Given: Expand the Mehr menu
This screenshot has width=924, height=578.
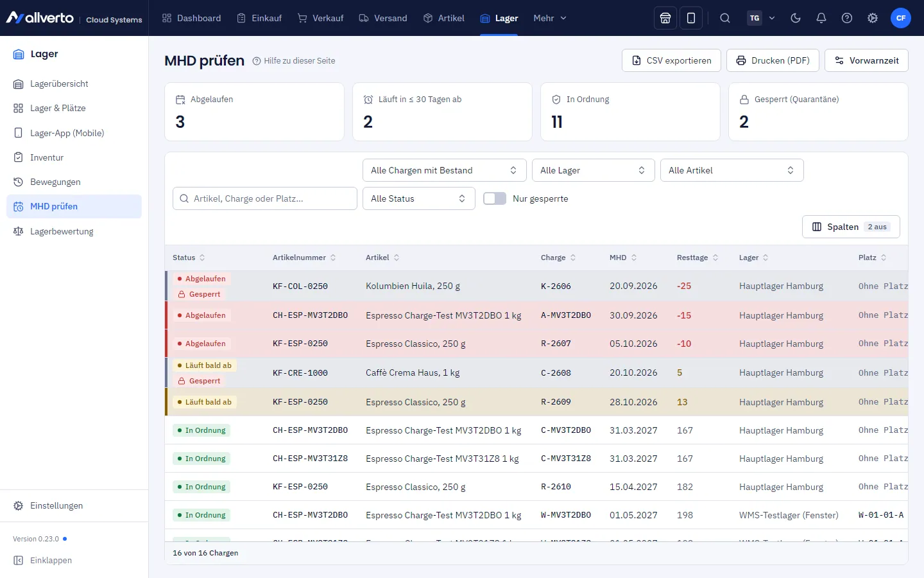Looking at the screenshot, I should [550, 18].
